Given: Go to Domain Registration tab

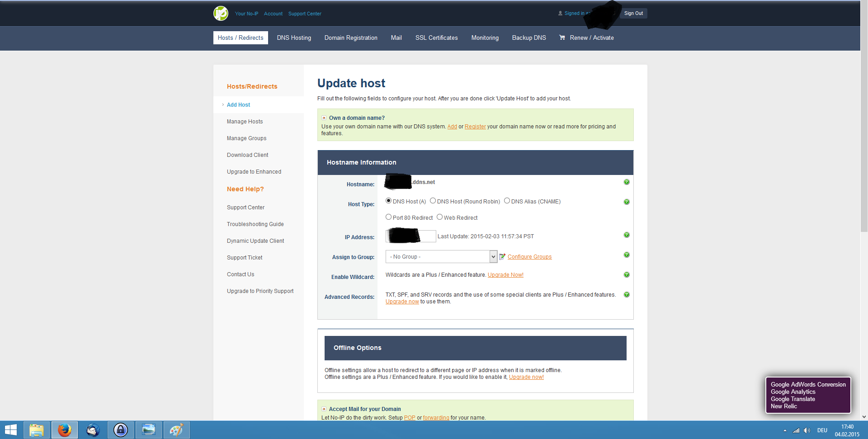Looking at the screenshot, I should [x=351, y=38].
